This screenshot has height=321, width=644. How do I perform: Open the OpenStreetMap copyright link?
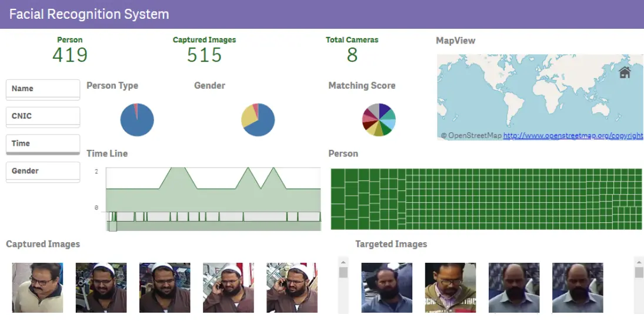pos(573,136)
